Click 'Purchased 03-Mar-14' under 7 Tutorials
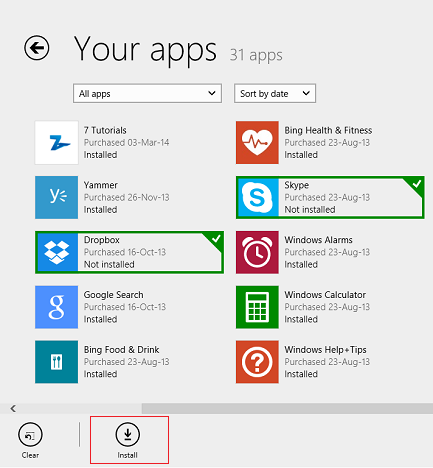This screenshot has height=468, width=433. (x=126, y=143)
